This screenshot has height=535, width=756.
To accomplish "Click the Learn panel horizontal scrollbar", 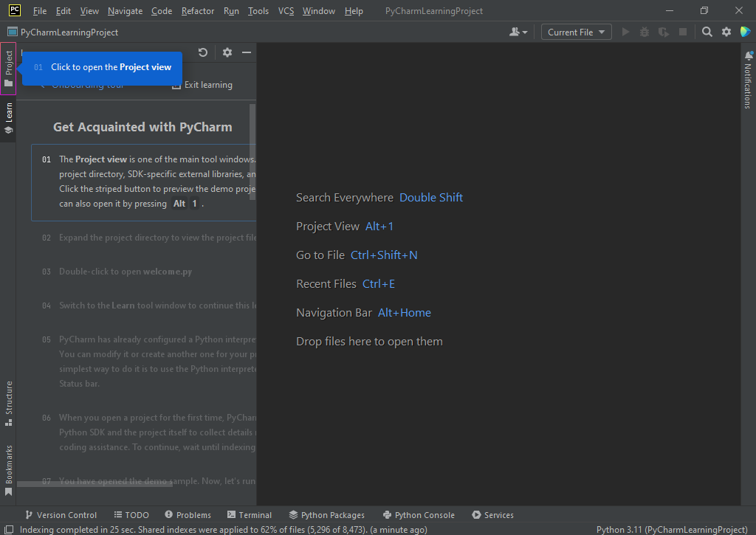I will [94, 484].
